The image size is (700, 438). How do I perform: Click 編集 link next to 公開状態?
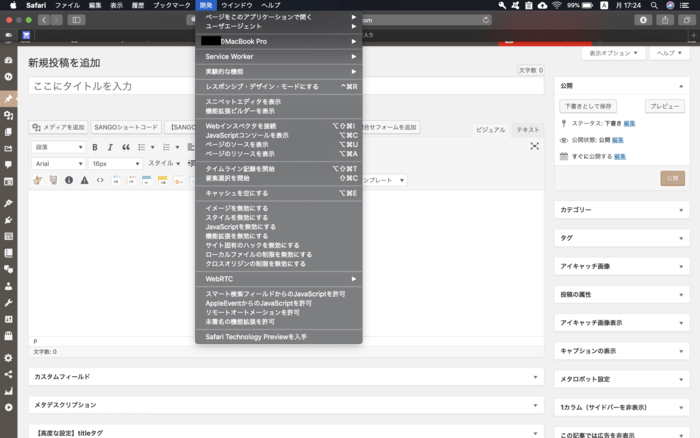coord(617,140)
